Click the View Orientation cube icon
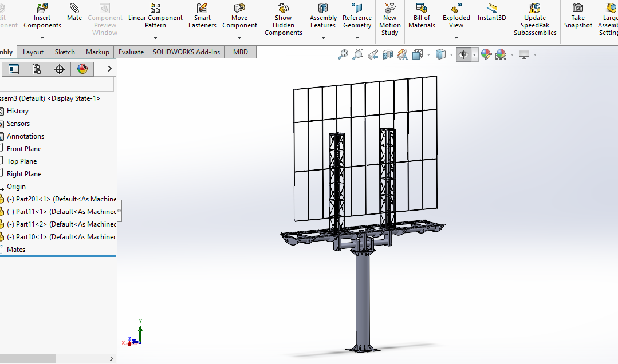 [418, 54]
